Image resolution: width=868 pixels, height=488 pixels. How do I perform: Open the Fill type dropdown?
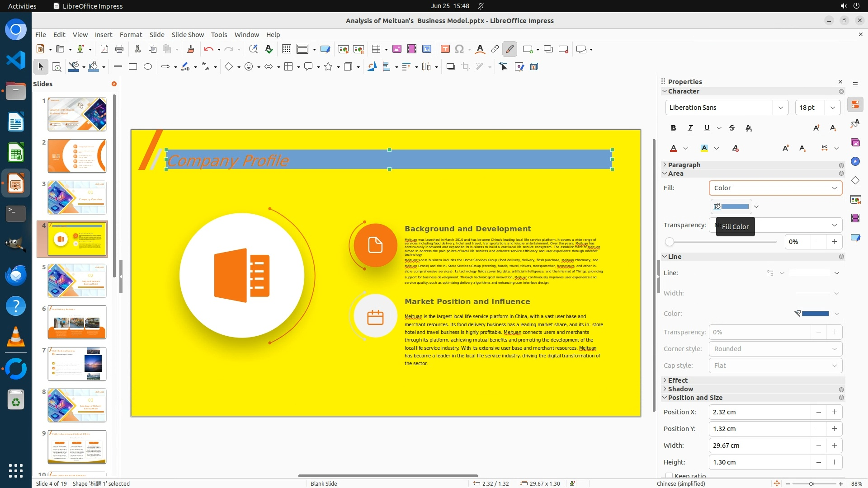[x=775, y=188]
